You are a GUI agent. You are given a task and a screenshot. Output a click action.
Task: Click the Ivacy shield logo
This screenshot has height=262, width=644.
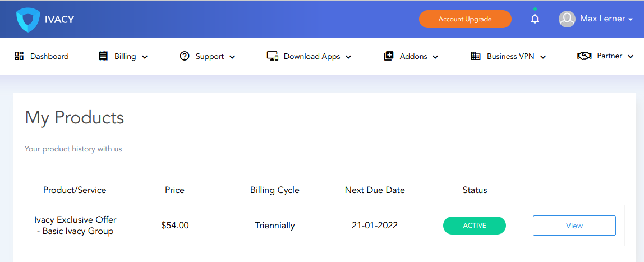point(28,20)
